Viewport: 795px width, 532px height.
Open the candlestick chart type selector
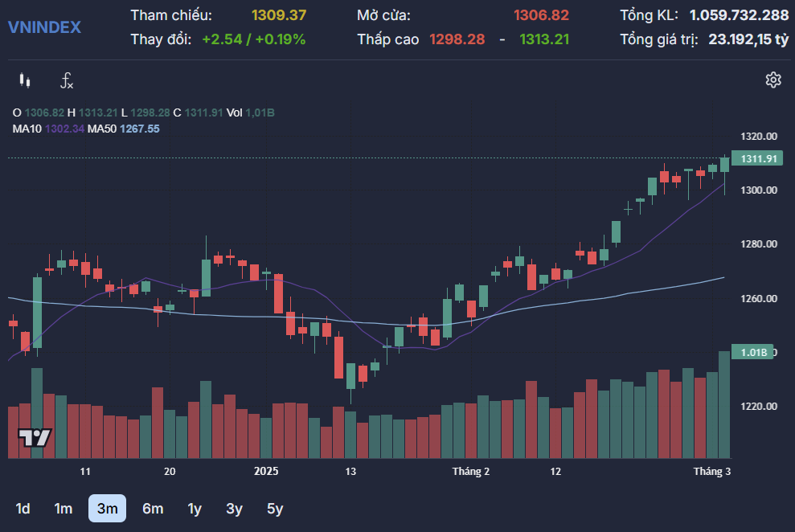25,80
